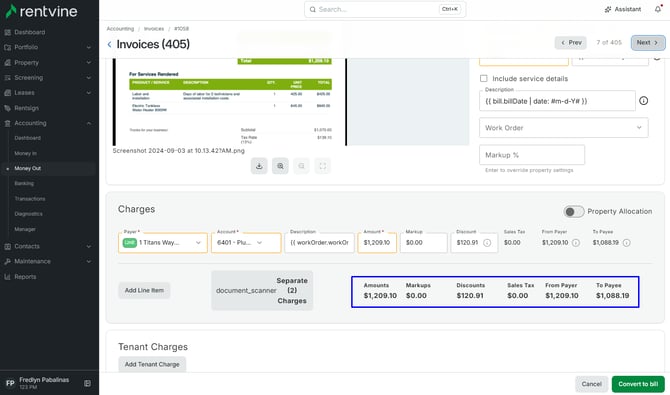This screenshot has height=395, width=670.
Task: Open Reports from the sidebar
Action: (x=25, y=277)
